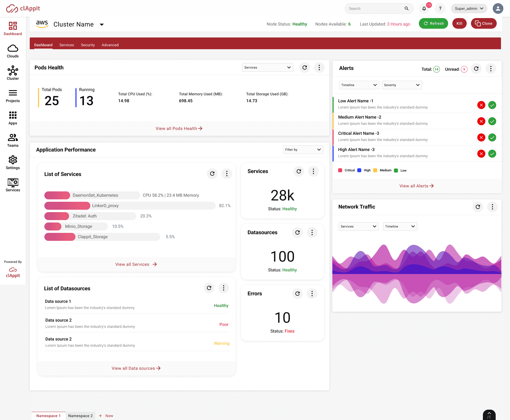
Task: Open notifications bell with 13 badge
Action: click(x=424, y=9)
